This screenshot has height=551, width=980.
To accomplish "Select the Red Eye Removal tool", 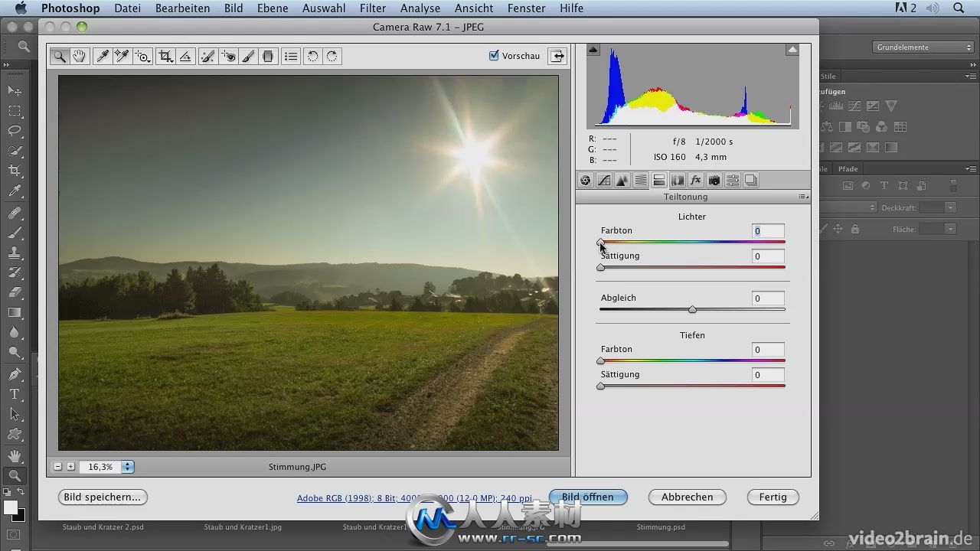I will coord(228,56).
